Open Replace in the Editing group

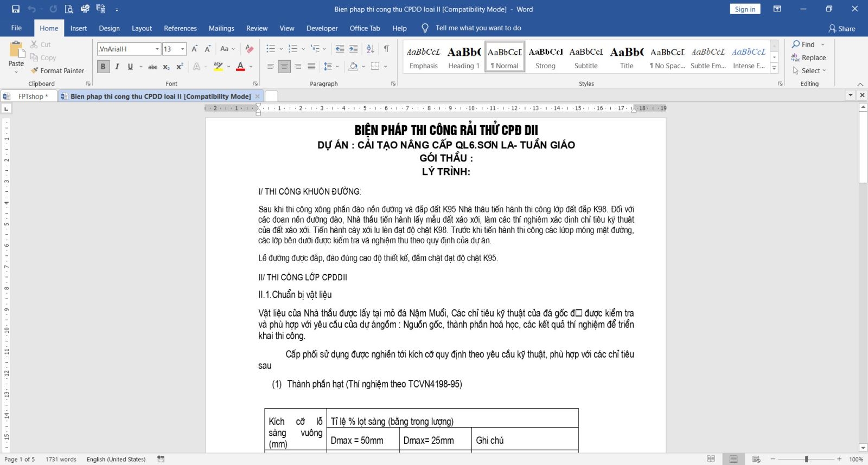808,57
